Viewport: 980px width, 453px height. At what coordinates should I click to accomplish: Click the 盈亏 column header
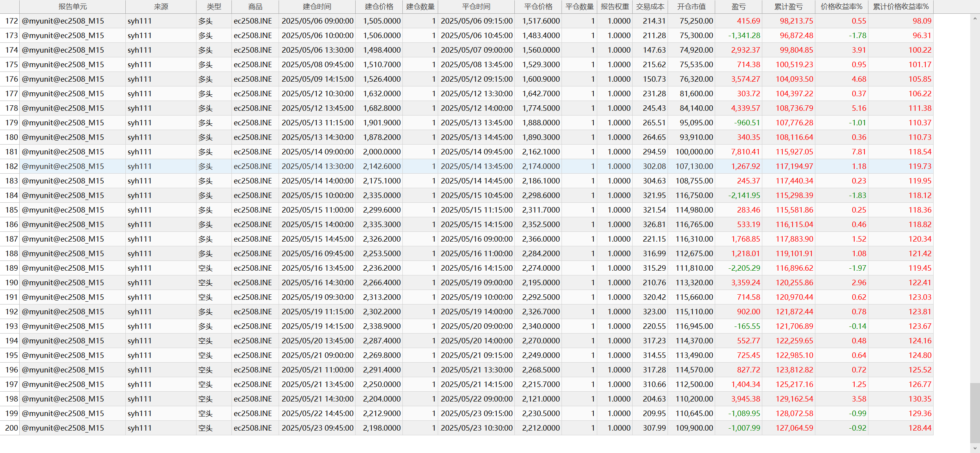738,7
